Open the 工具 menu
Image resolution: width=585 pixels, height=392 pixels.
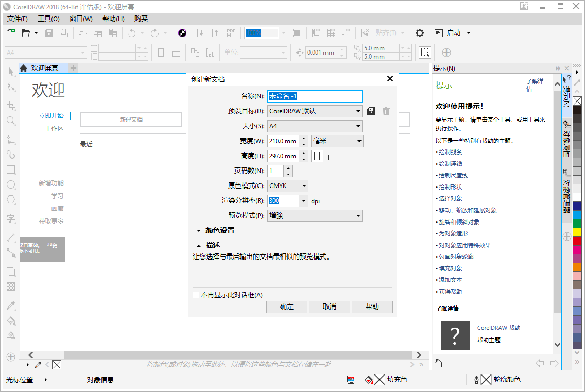[x=48, y=19]
